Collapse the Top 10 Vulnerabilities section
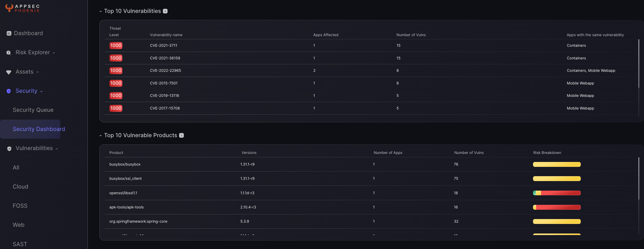 pyautogui.click(x=101, y=11)
